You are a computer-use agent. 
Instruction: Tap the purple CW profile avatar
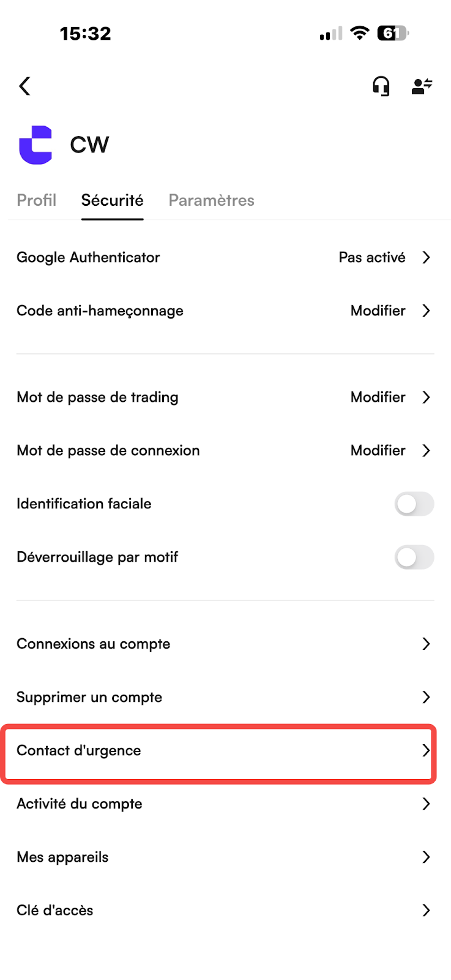[x=35, y=145]
